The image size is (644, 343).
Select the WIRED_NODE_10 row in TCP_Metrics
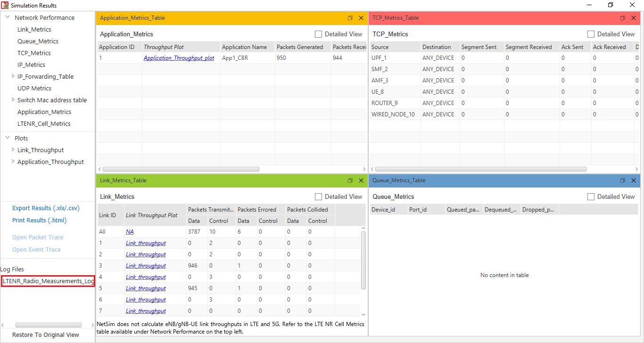pyautogui.click(x=504, y=114)
